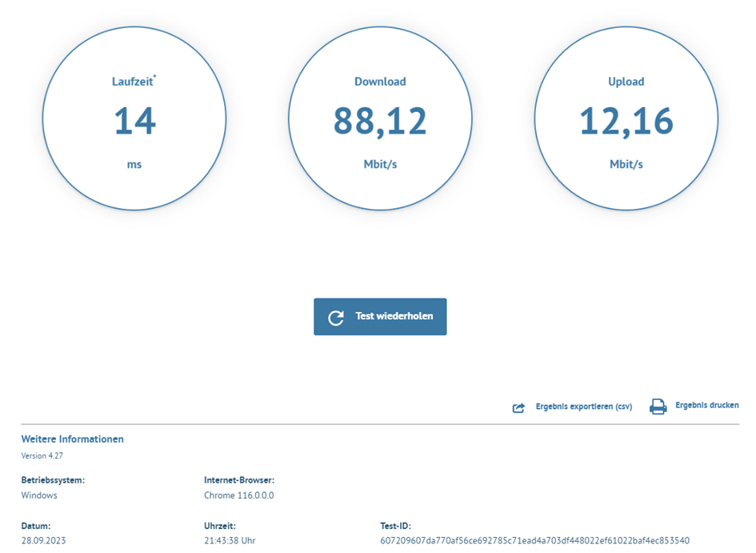
Task: Click the Test-ID label
Action: pyautogui.click(x=395, y=526)
